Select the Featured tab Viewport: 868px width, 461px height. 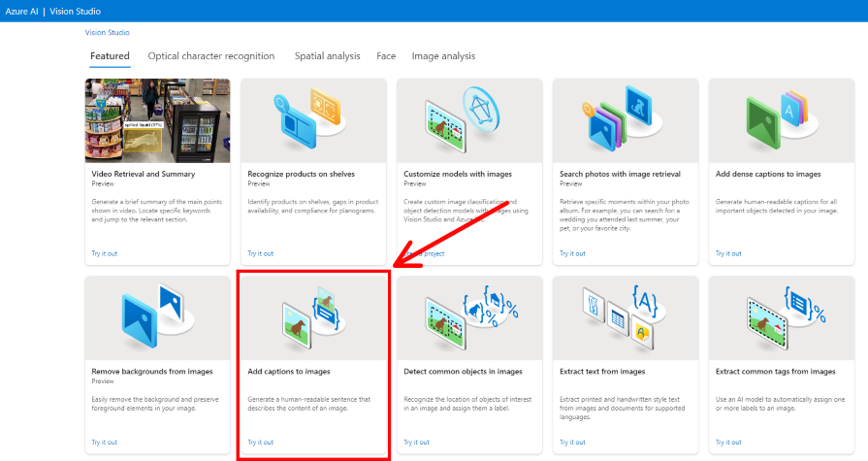point(110,56)
